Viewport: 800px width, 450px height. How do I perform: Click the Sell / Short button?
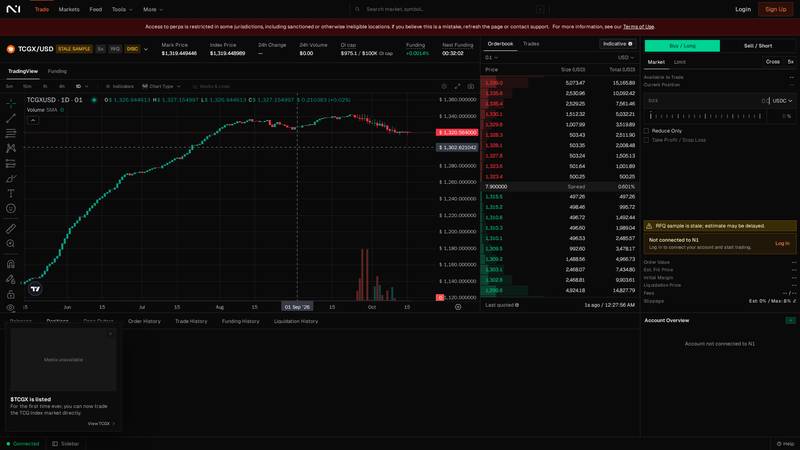tap(758, 46)
